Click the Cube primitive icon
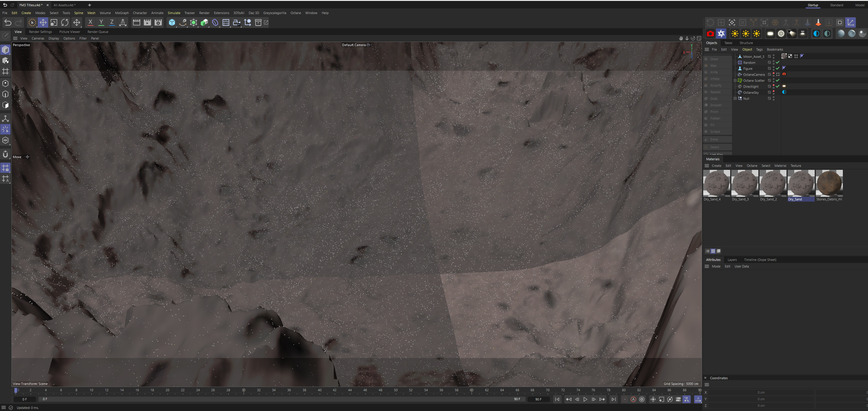 (172, 22)
